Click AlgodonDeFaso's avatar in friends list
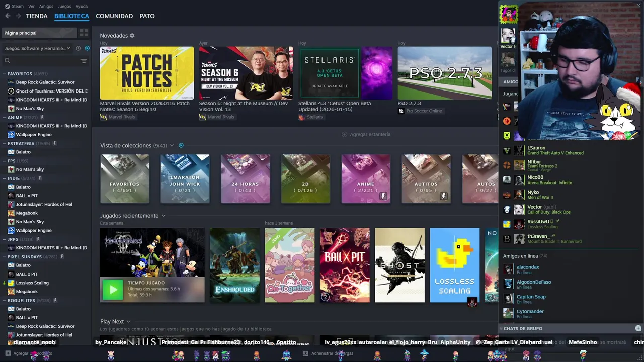 click(x=509, y=284)
